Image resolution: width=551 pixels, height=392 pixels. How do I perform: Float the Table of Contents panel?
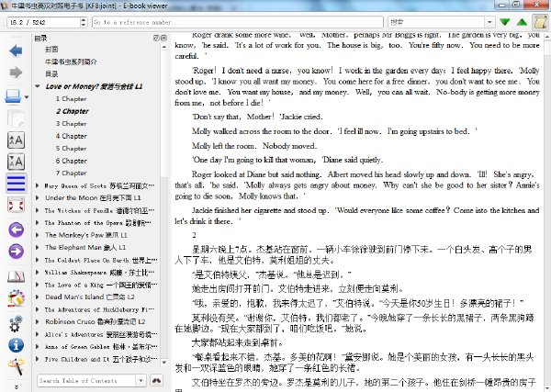(x=156, y=38)
